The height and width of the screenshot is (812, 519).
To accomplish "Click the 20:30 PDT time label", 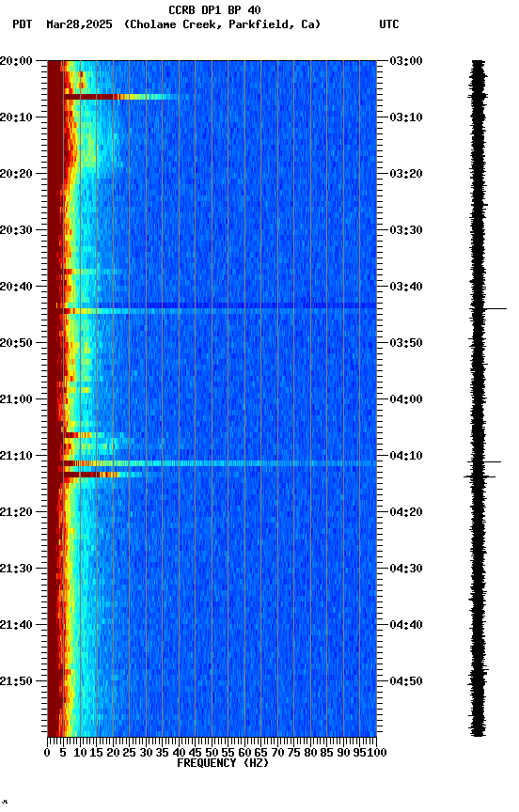I will (x=16, y=230).
